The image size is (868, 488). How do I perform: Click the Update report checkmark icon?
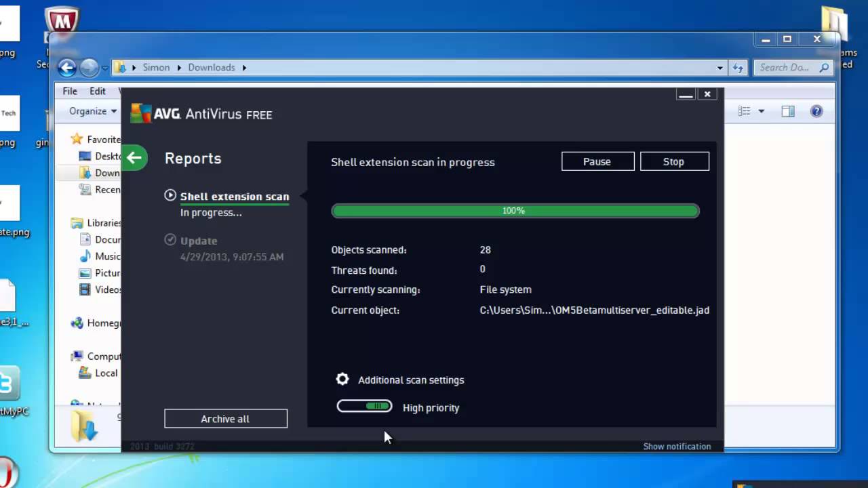170,239
